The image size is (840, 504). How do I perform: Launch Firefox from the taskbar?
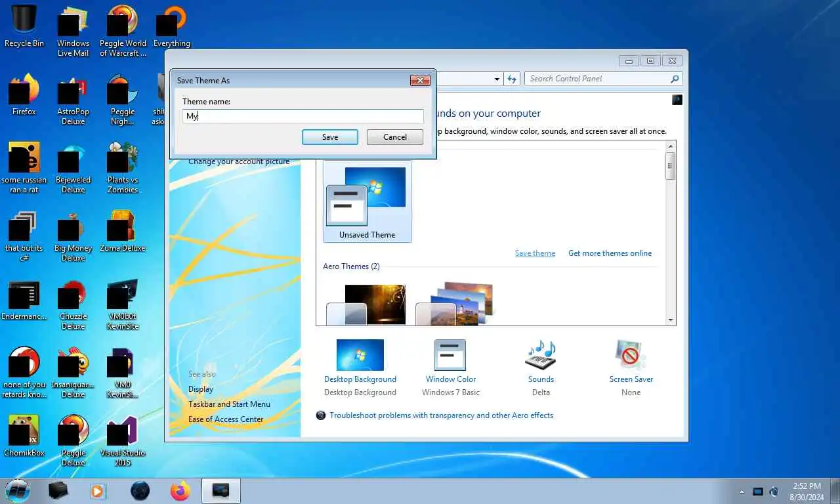point(179,490)
